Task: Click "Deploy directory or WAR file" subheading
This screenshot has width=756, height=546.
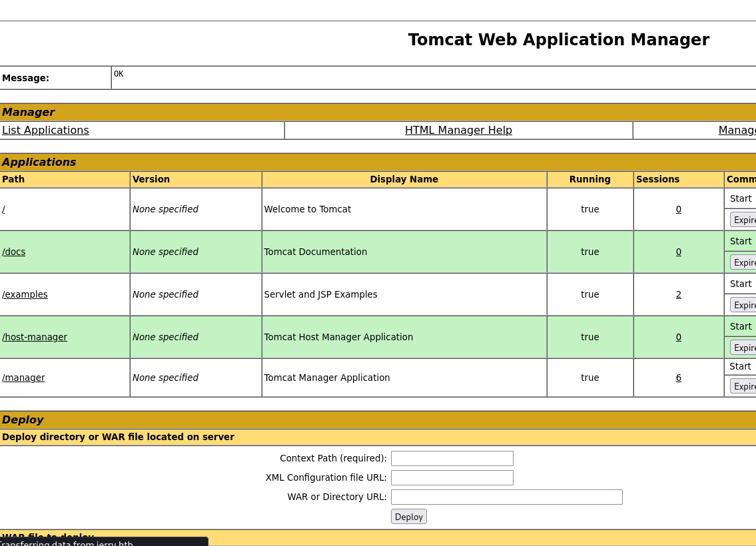Action: (x=118, y=437)
